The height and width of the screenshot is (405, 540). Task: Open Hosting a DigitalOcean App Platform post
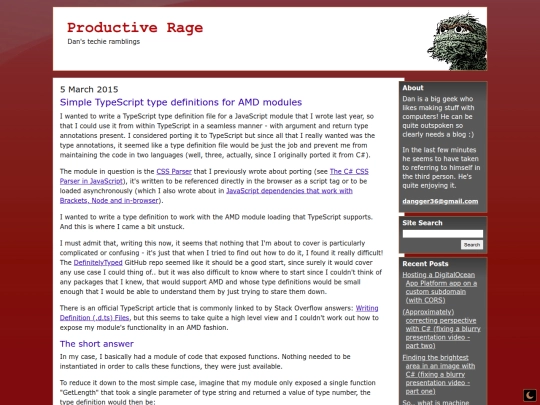tap(440, 288)
